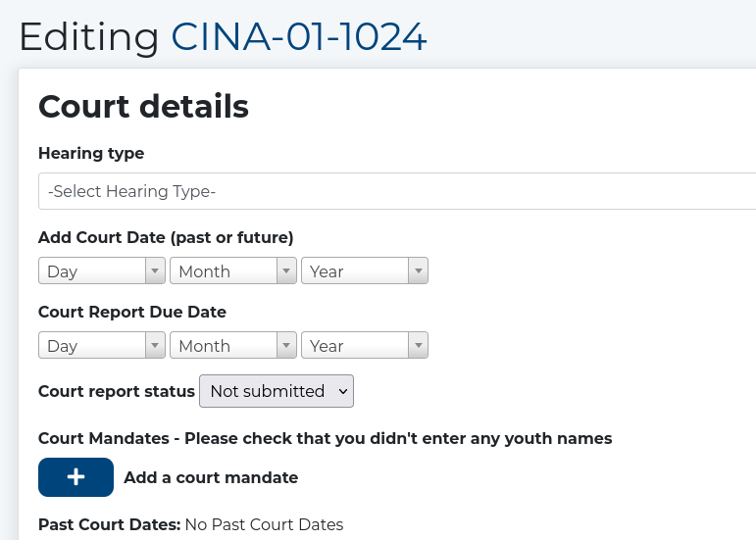The height and width of the screenshot is (540, 756).
Task: Click the 'No Past Court Dates' text
Action: point(264,524)
